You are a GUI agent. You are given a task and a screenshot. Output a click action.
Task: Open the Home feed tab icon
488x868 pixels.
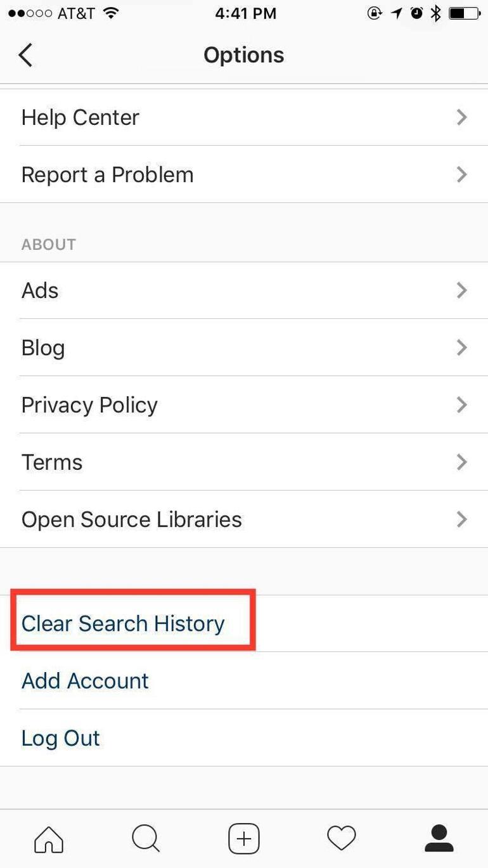(x=49, y=839)
